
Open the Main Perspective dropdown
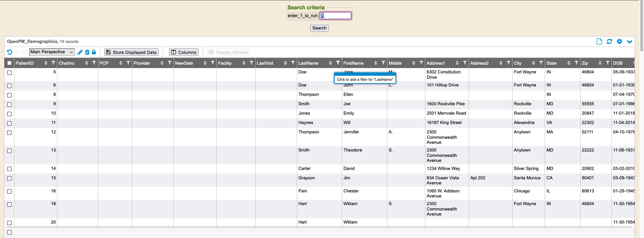tap(52, 52)
